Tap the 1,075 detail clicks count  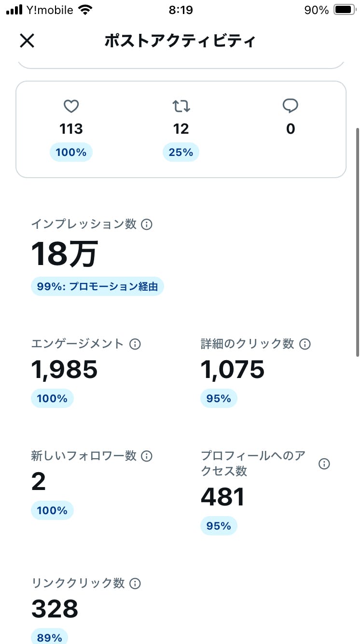(x=233, y=370)
